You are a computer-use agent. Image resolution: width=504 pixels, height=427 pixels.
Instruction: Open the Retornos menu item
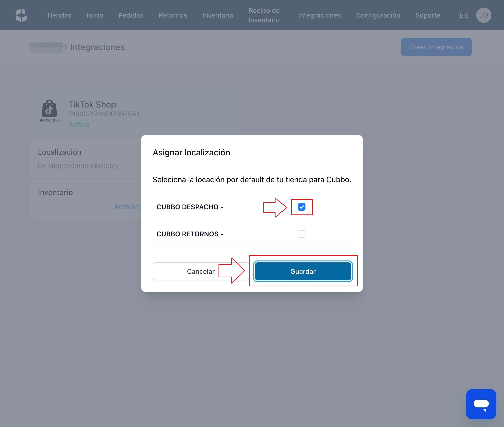coord(173,15)
